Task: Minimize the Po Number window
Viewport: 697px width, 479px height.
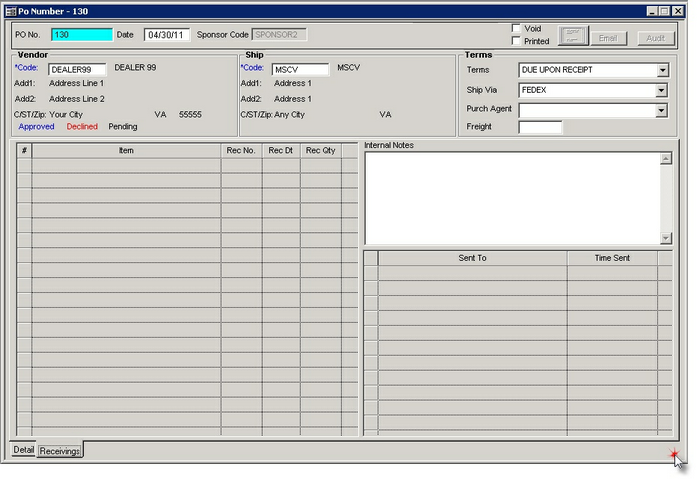Action: pyautogui.click(x=651, y=11)
